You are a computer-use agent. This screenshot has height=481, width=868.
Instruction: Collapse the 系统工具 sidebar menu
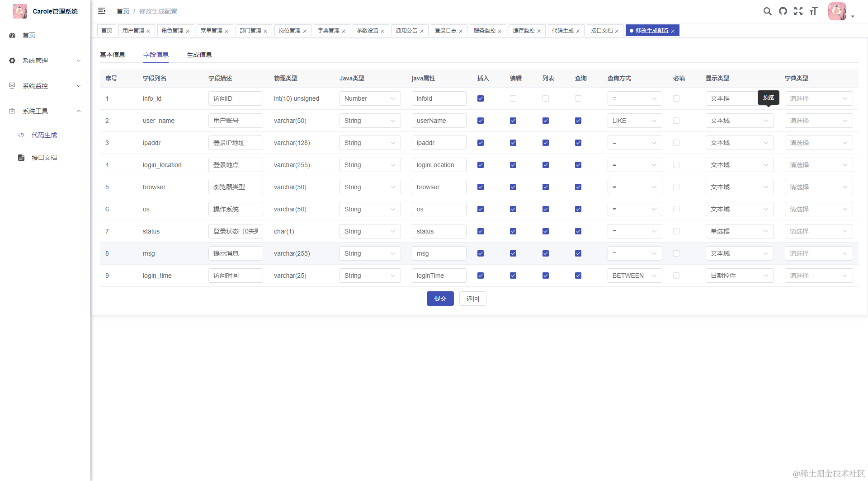[45, 111]
